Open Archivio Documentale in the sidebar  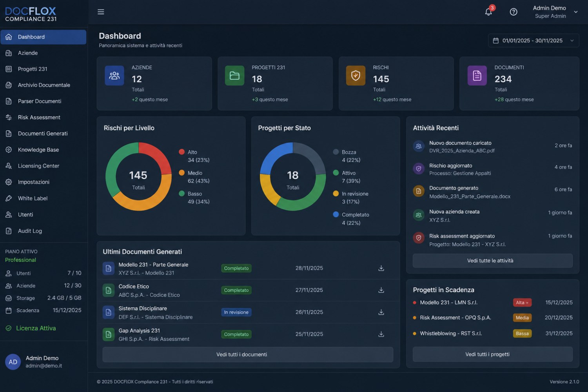pyautogui.click(x=43, y=85)
